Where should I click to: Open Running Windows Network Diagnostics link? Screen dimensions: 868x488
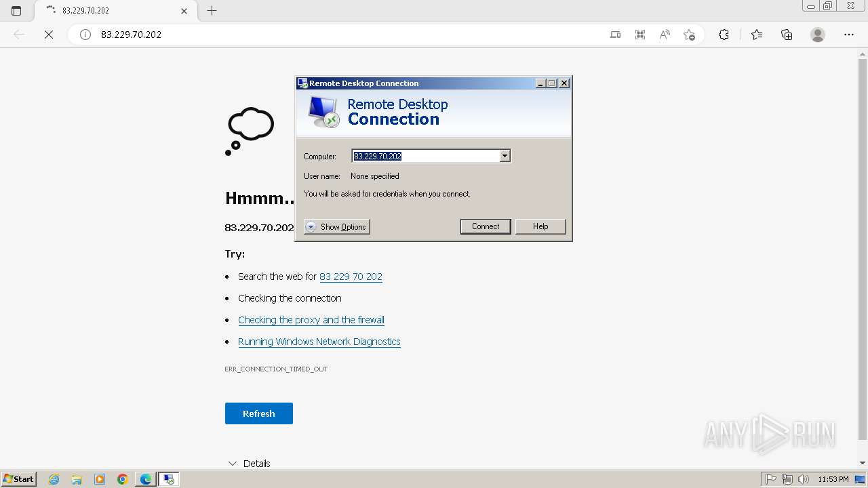319,342
